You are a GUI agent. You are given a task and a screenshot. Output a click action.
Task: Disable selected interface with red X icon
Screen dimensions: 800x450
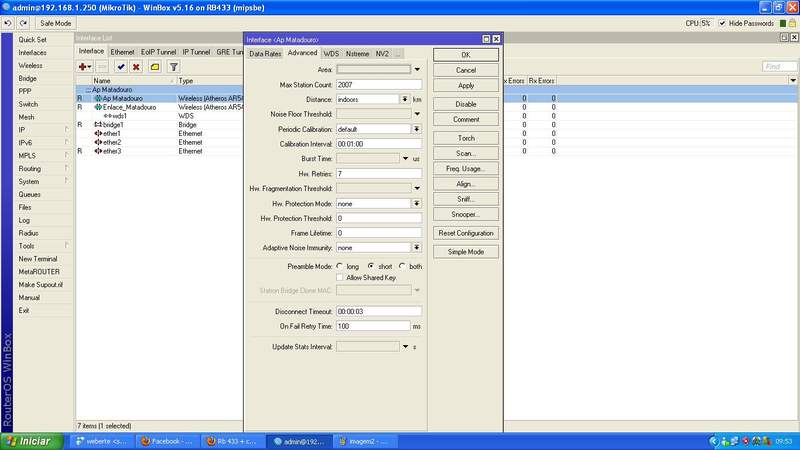coord(136,67)
